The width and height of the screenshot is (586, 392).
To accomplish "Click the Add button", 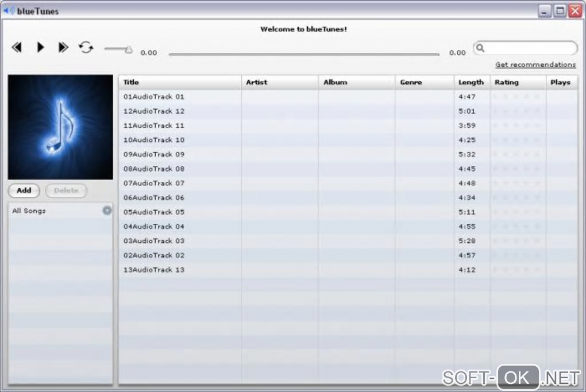I will click(x=24, y=191).
